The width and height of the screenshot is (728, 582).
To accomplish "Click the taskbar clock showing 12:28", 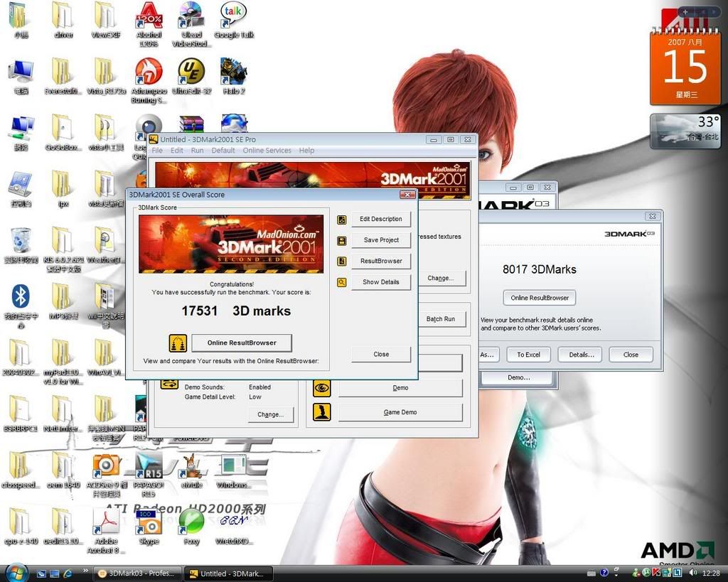I will [711, 573].
